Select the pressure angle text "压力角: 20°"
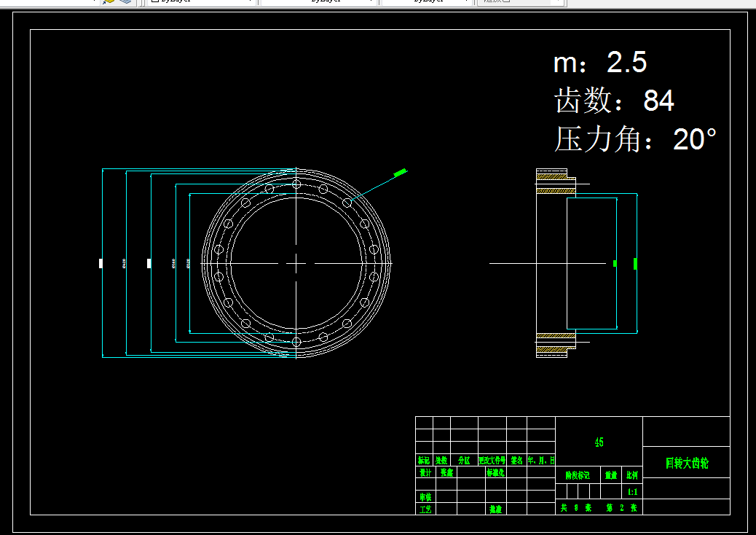 pos(635,139)
